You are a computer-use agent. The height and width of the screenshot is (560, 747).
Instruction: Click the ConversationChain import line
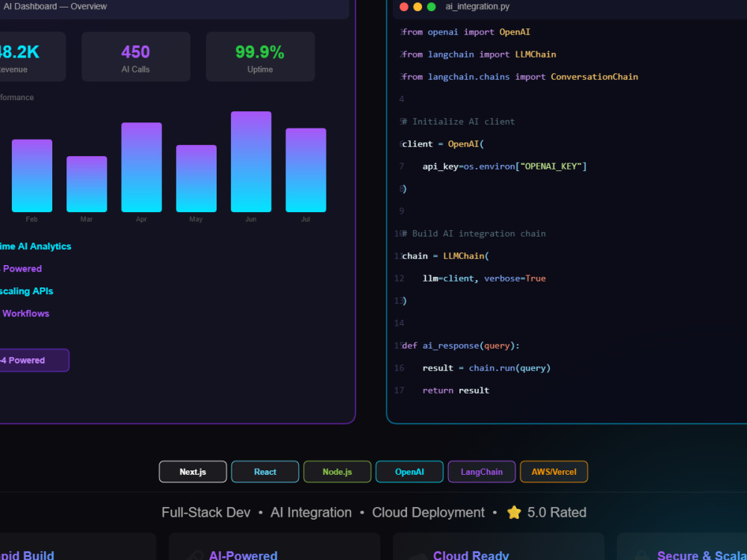tap(520, 77)
